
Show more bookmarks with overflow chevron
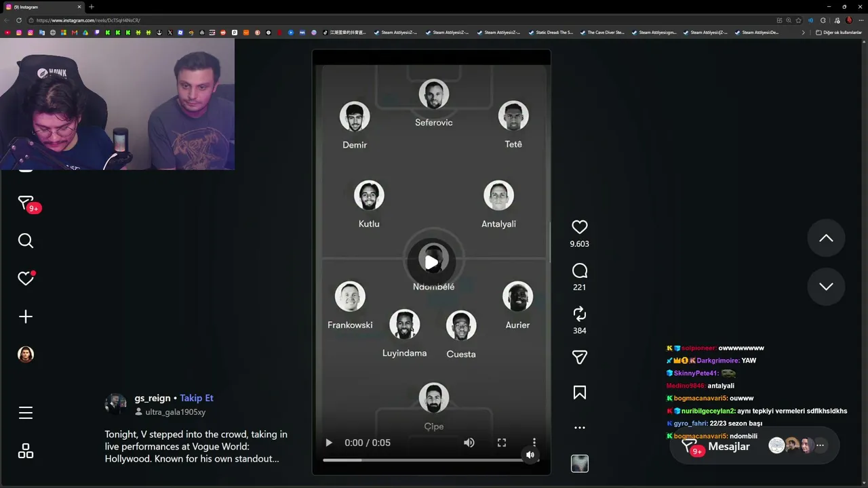click(804, 33)
